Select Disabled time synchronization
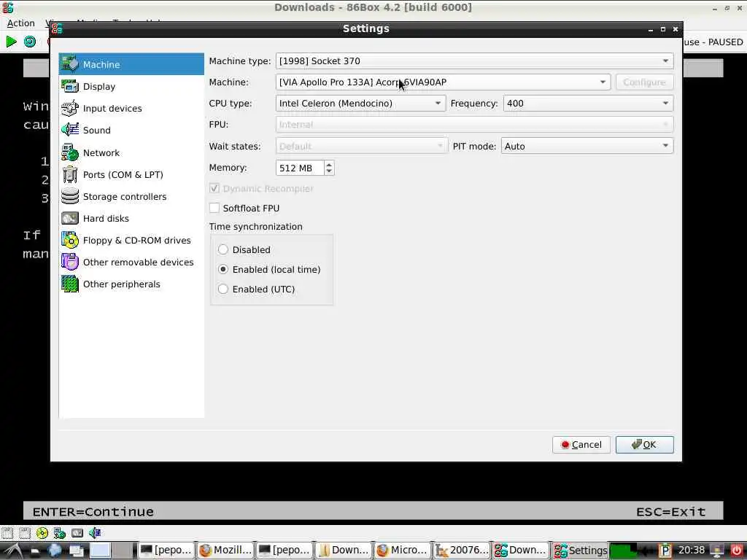 point(223,249)
